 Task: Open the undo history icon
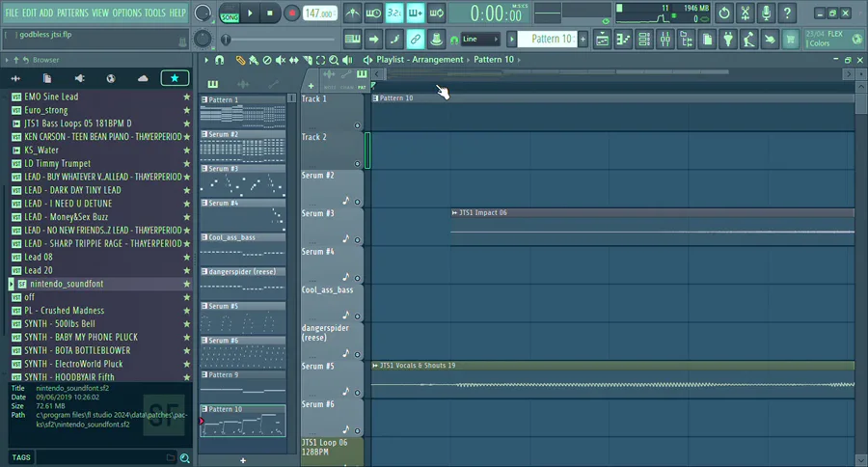pos(724,13)
